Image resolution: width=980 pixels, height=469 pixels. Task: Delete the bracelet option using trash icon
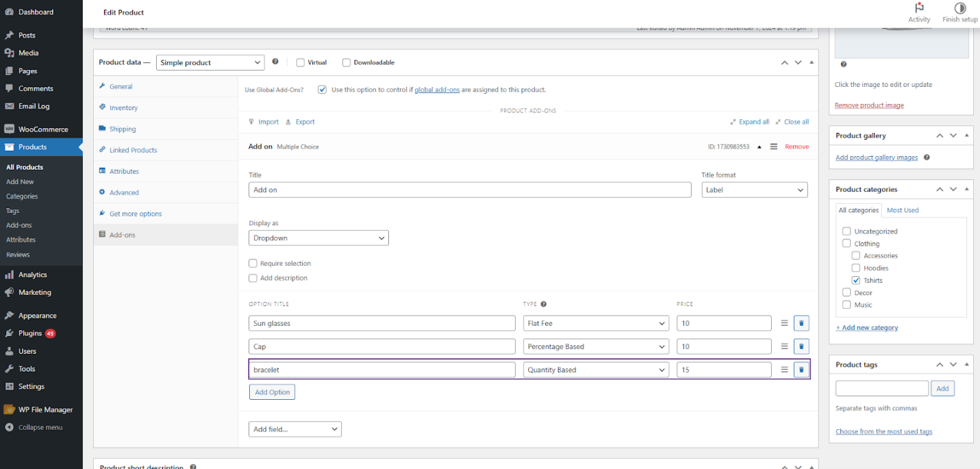tap(801, 369)
